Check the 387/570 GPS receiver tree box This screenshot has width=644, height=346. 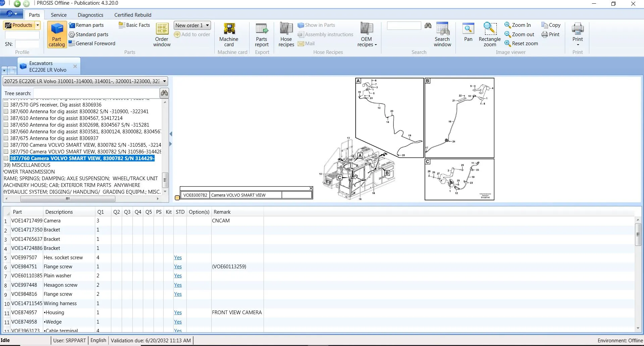[6, 105]
